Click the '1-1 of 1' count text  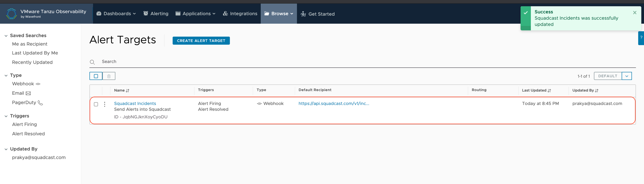(584, 76)
